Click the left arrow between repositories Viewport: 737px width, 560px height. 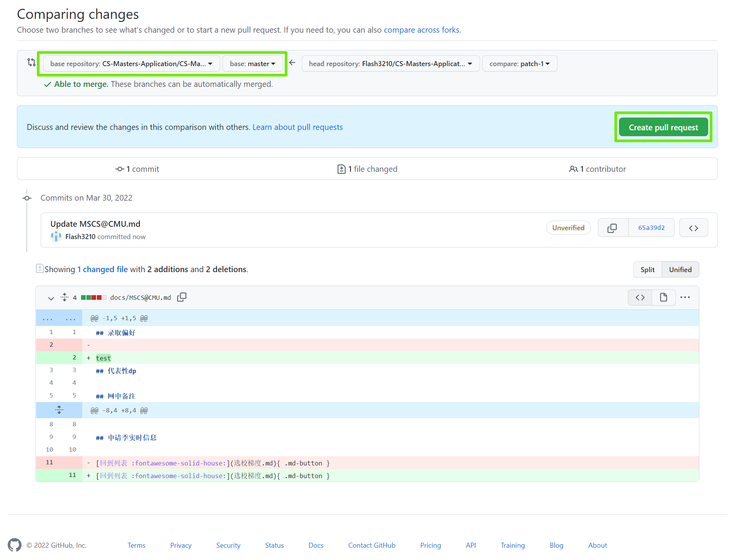292,63
